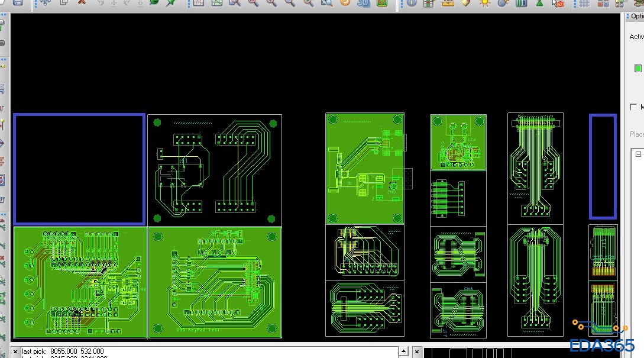
Task: Select the small green board with USB connector
Action: 458,142
